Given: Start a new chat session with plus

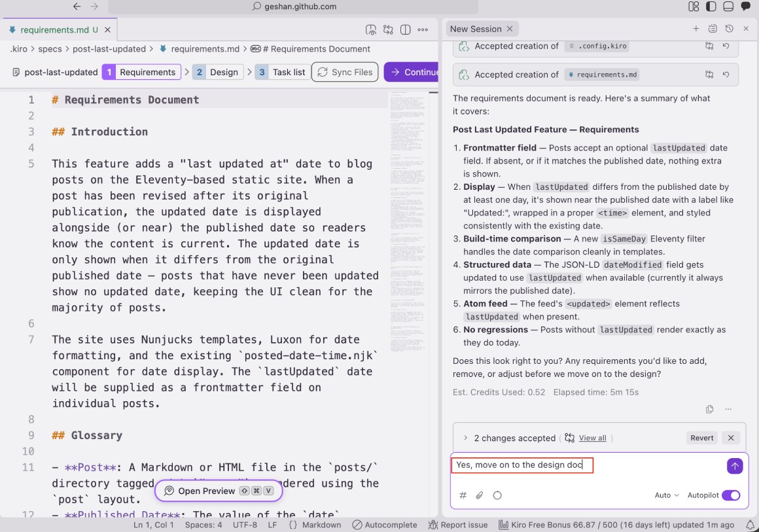Looking at the screenshot, I should 696,29.
